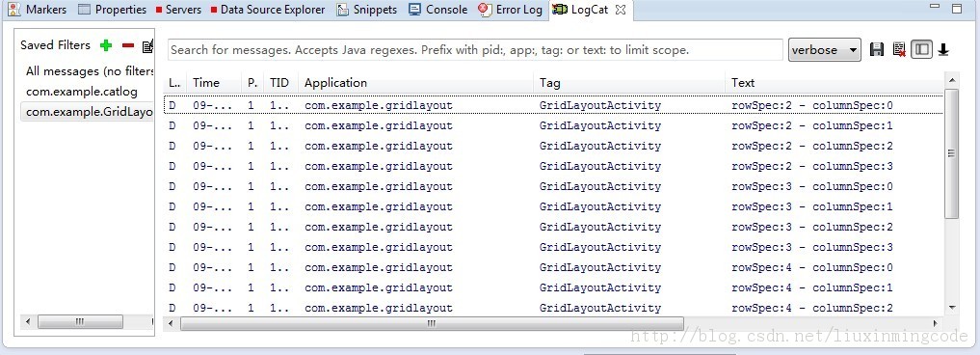The width and height of the screenshot is (980, 355).
Task: Click the message search field
Action: pyautogui.click(x=475, y=49)
